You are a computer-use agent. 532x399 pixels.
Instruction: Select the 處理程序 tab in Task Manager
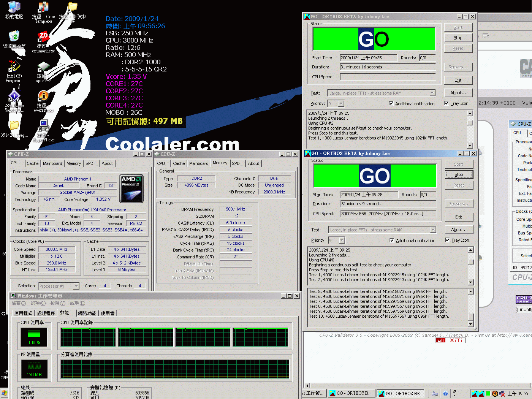46,313
